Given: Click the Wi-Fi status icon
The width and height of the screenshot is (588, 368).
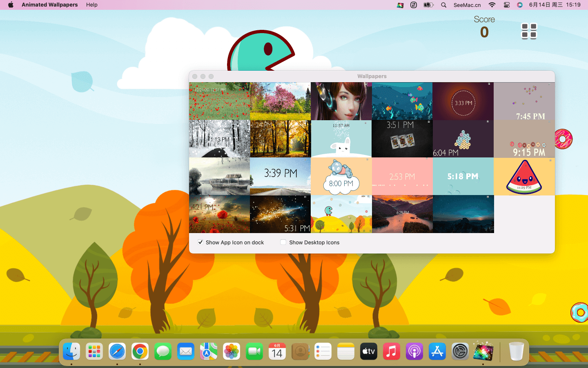Looking at the screenshot, I should coord(492,5).
